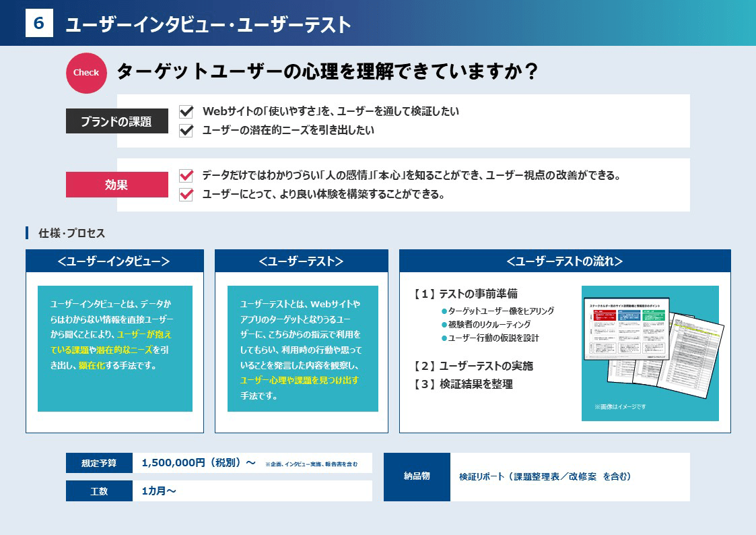Image resolution: width=756 pixels, height=535 pixels.
Task: Click the ターゲットユーザー像をヒアリング bullet
Action: 497,311
